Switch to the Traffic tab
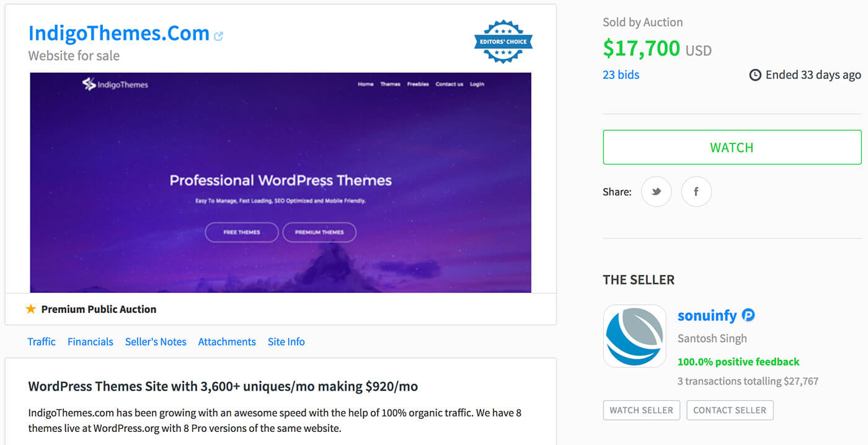This screenshot has width=868, height=445. tap(42, 342)
